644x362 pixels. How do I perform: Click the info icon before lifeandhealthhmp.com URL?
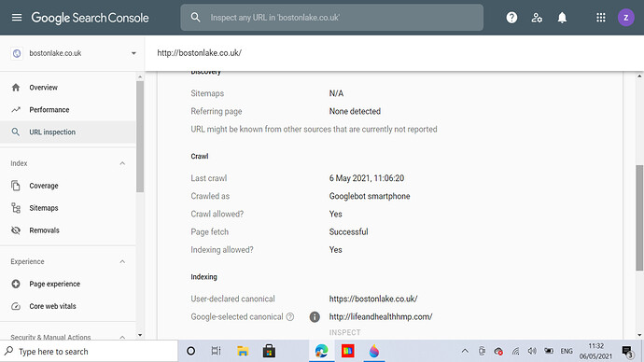click(x=315, y=317)
